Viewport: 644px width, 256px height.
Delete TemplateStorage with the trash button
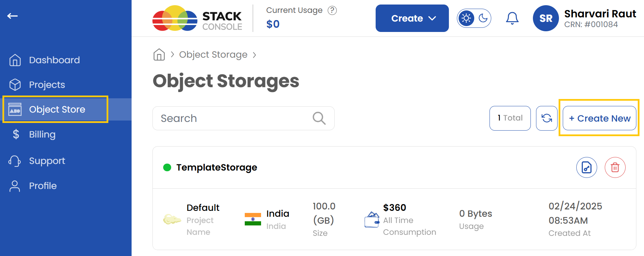tap(615, 167)
